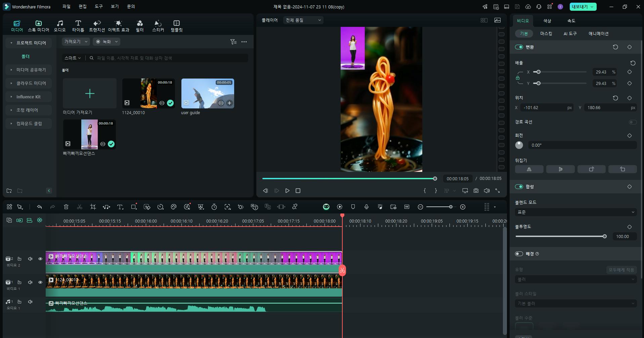The image size is (644, 338).
Task: Open the 전체 품질 quality dropdown
Action: pos(303,20)
